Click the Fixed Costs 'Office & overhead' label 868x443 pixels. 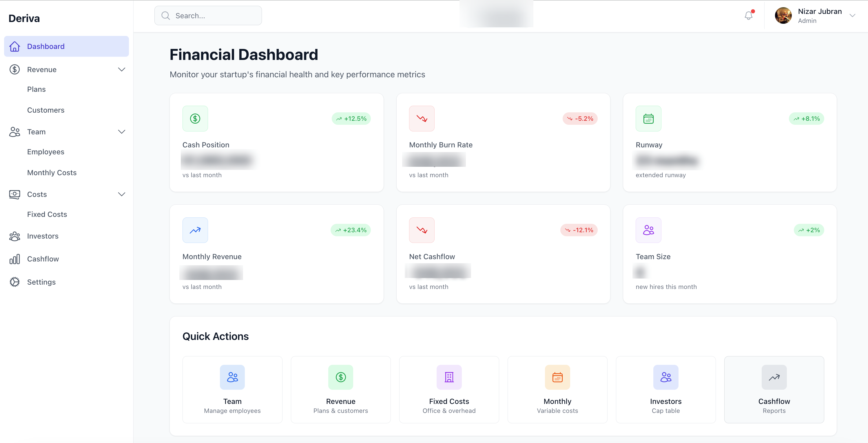[449, 411]
